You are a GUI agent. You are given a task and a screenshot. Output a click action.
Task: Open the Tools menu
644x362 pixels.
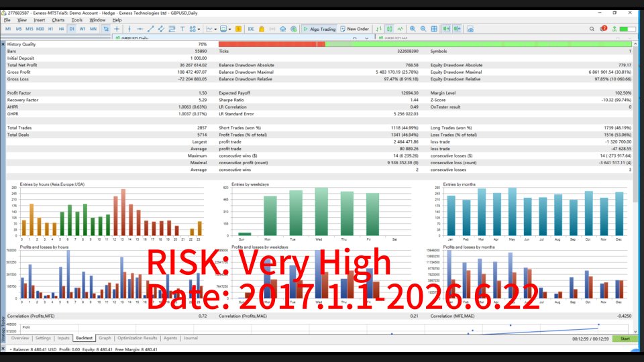76,20
